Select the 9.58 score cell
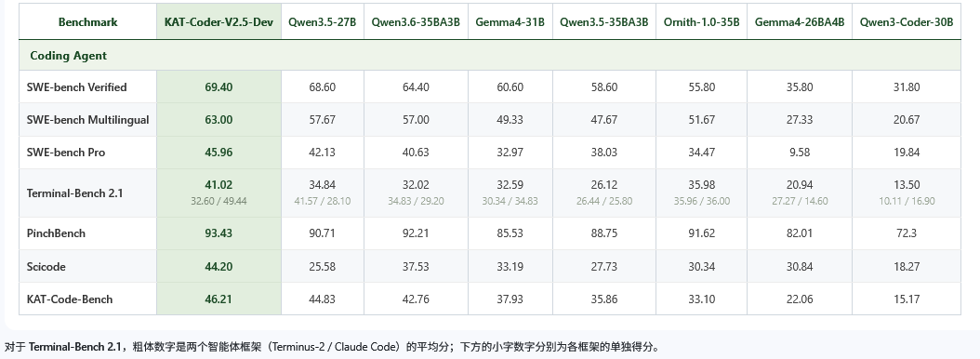Image resolution: width=980 pixels, height=359 pixels. [x=800, y=152]
